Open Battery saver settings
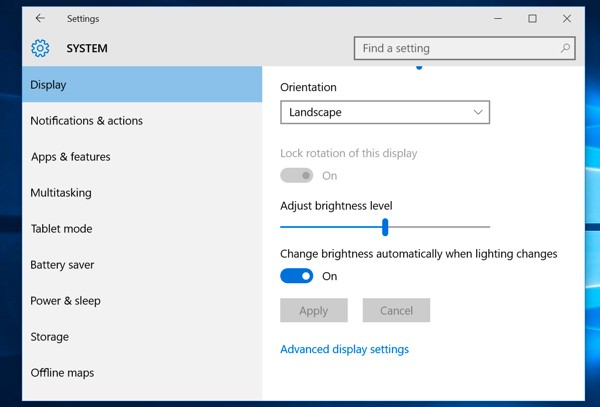This screenshot has width=600, height=407. 142,264
